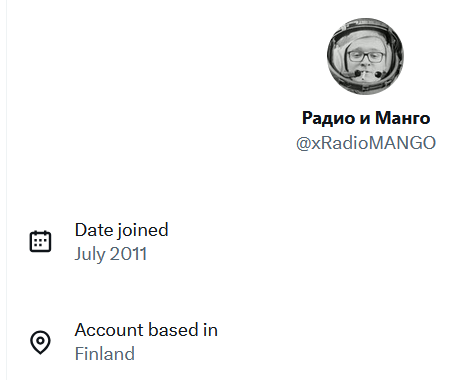Click the year 2011 in the join date

pos(128,254)
